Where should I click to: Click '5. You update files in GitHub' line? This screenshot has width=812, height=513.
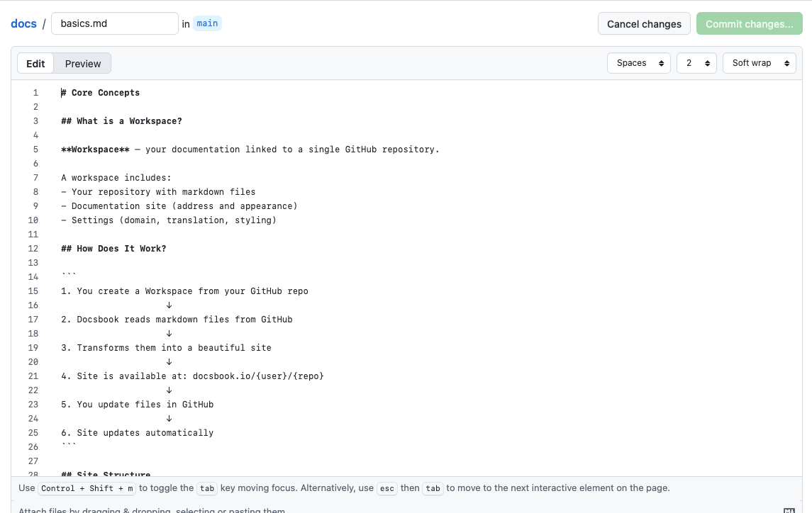tap(138, 405)
